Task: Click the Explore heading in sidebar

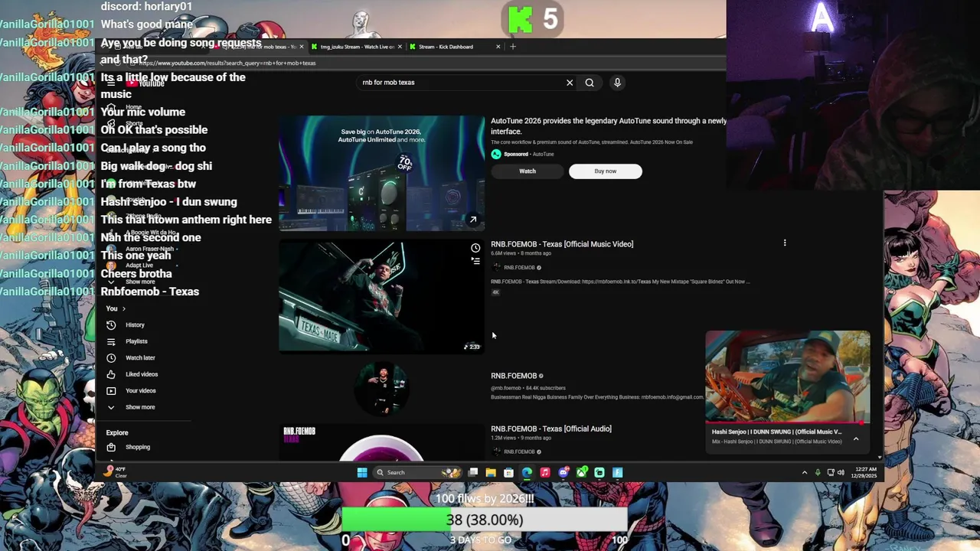Action: (x=117, y=433)
